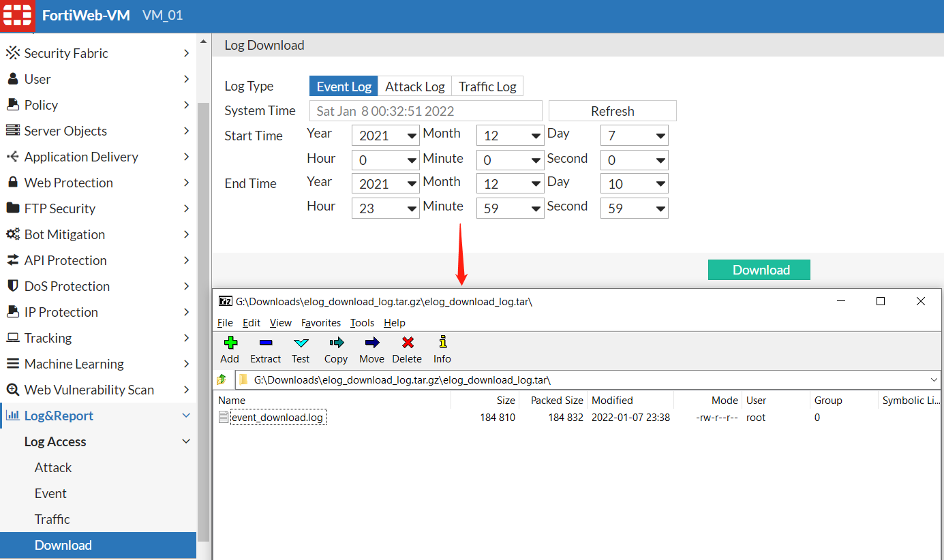Open the 7-Zip Favorites menu
The width and height of the screenshot is (944, 560).
pos(321,323)
